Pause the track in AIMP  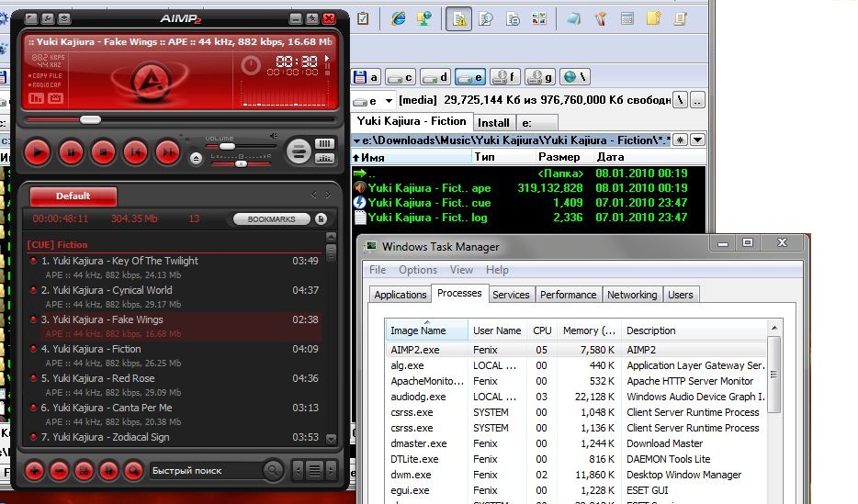tap(71, 152)
